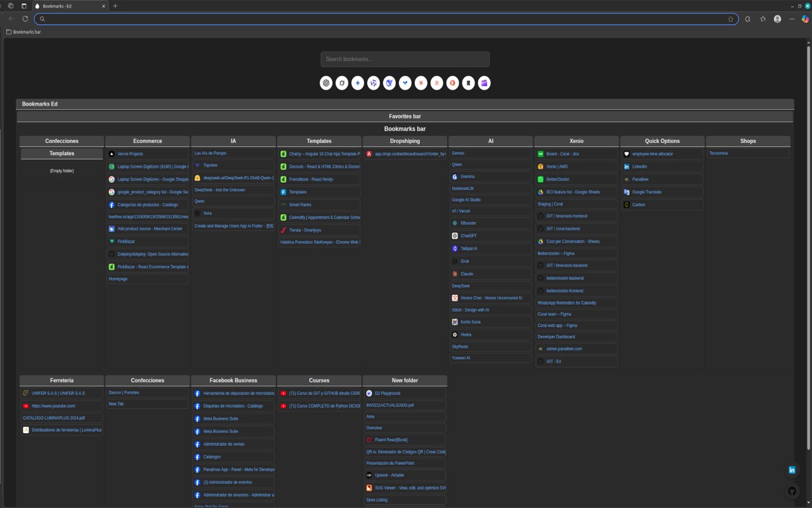Open the browser Extensions icon
The image size is (812, 508).
tap(747, 19)
